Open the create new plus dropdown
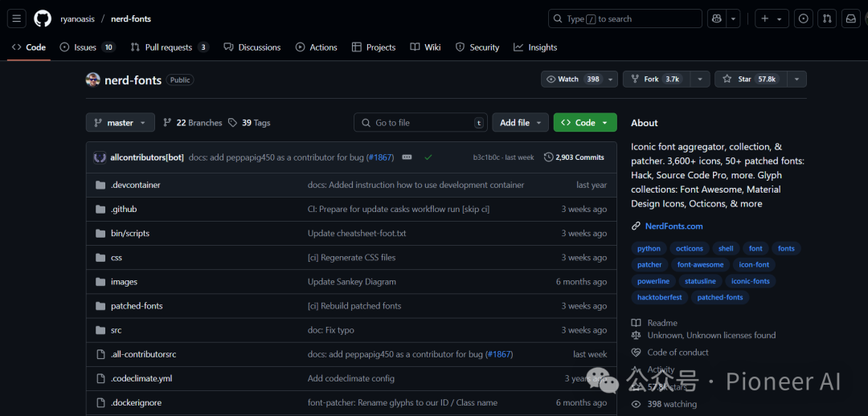 (772, 18)
